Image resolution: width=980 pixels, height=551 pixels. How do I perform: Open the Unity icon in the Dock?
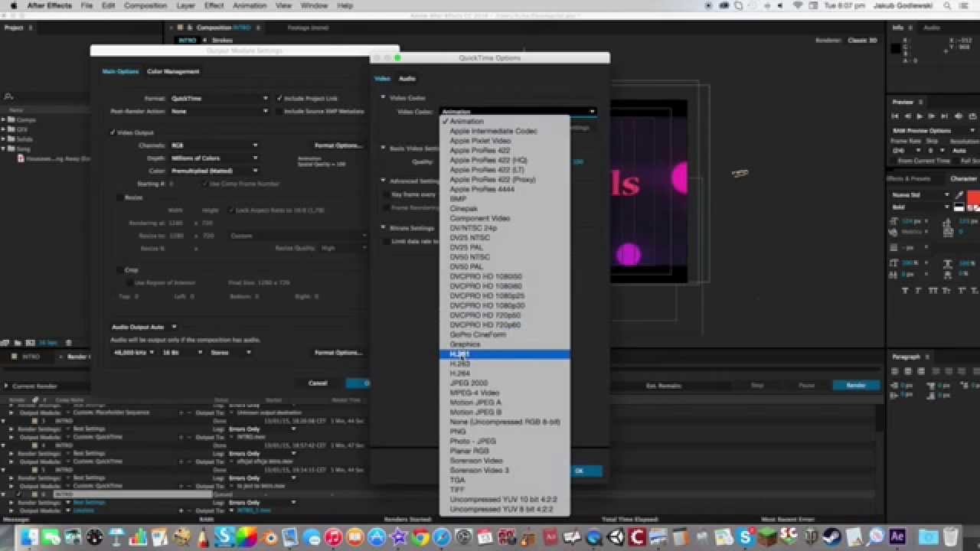coord(616,536)
